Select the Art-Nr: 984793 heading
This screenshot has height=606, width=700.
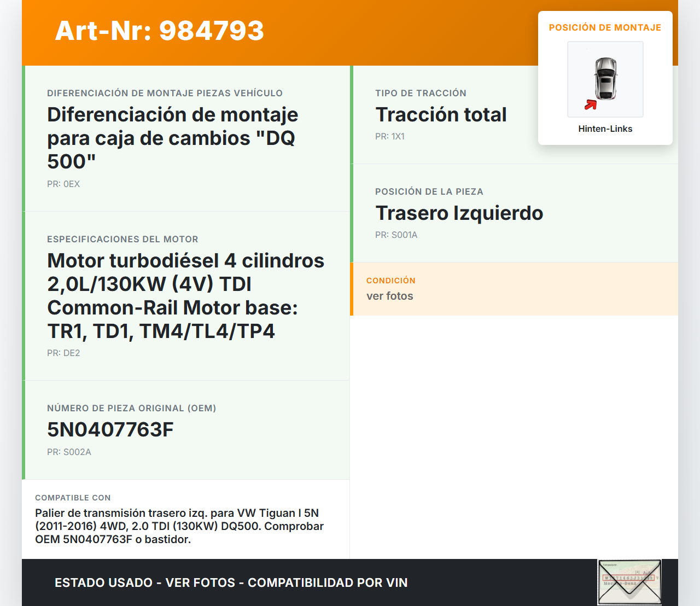160,31
